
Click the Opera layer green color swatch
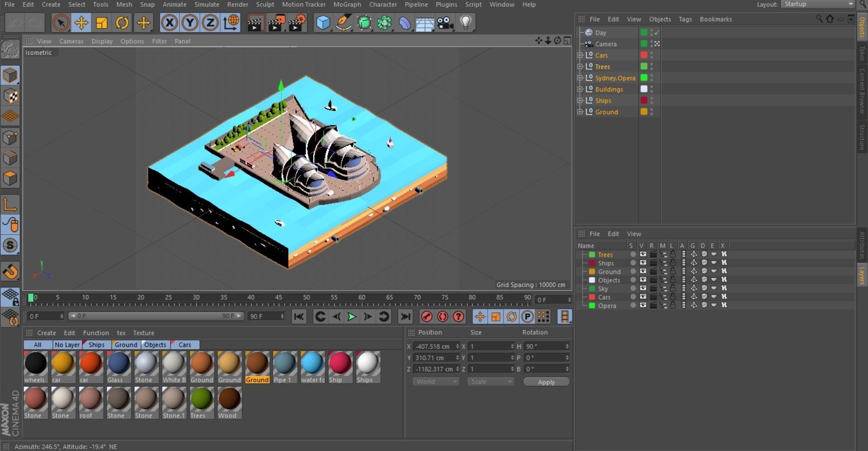point(592,306)
